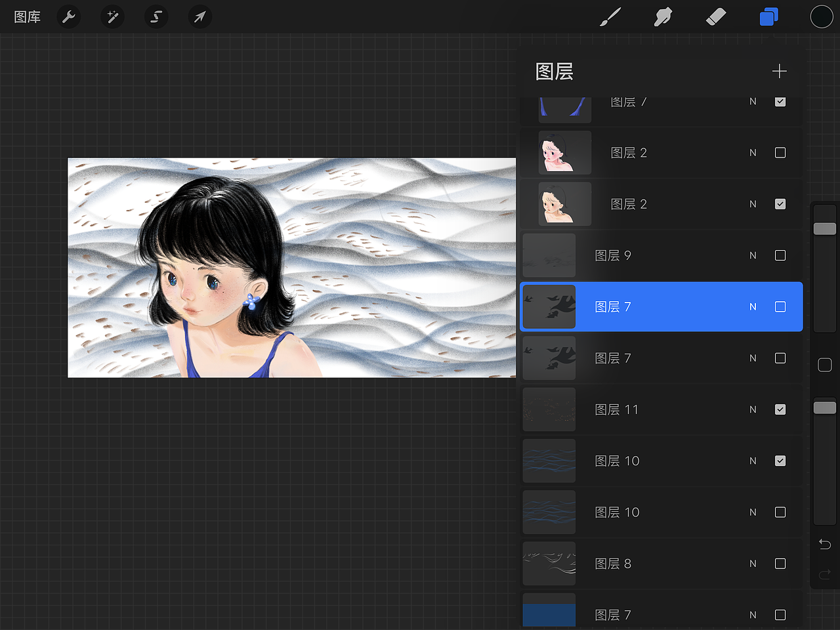Expand blend mode N for 图层 11

coord(753,409)
